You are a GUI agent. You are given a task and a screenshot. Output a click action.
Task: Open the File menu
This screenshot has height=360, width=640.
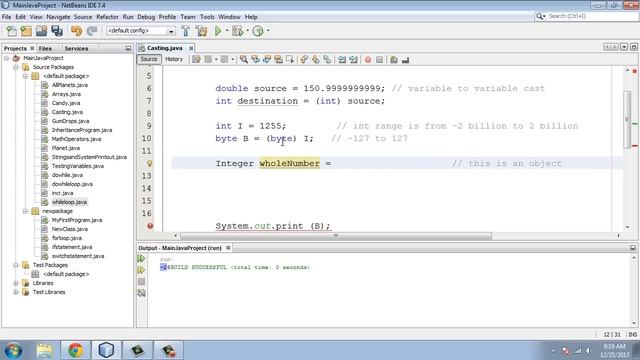click(x=7, y=17)
